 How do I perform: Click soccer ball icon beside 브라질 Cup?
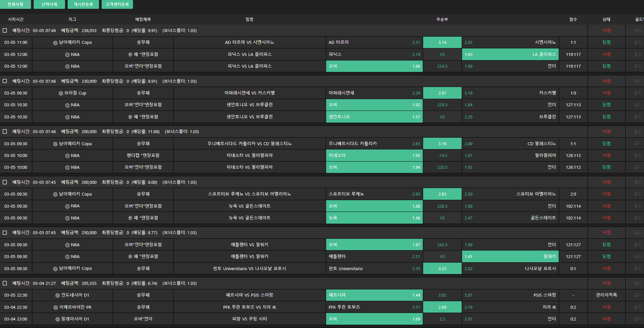tap(61, 93)
